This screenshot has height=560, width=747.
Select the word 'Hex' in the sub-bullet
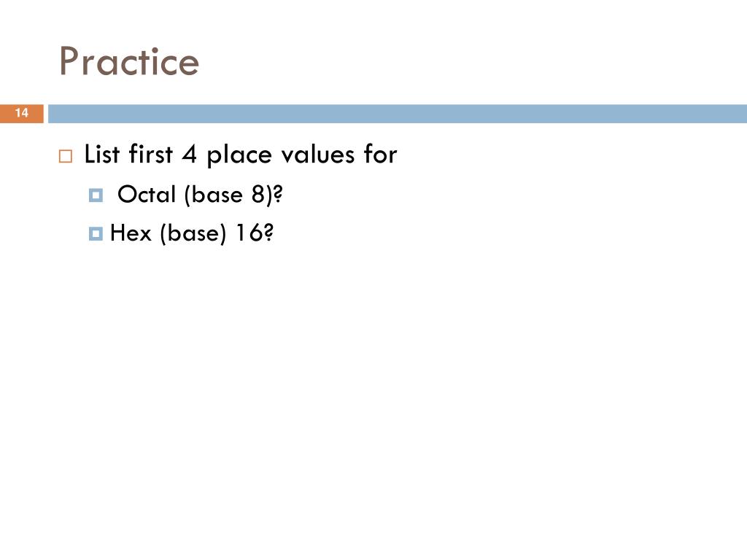click(x=131, y=233)
